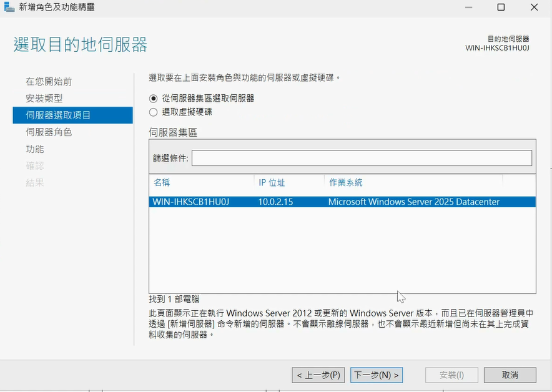Click Microsoft Windows Server 2025 Datacenter cell
The width and height of the screenshot is (552, 392).
point(413,202)
